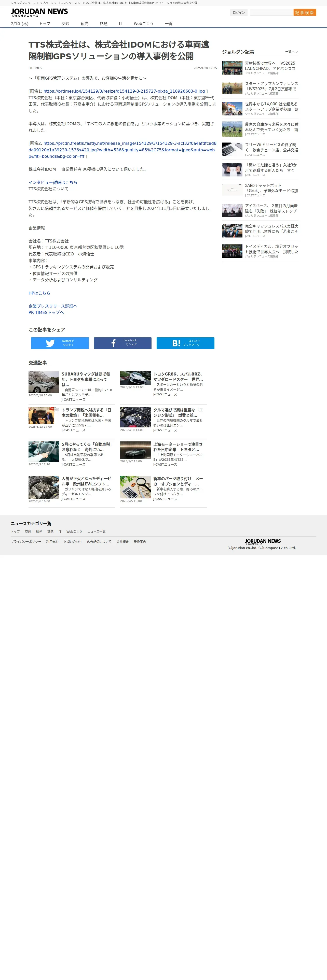The height and width of the screenshot is (980, 327).
Task: Click footer 交通 category link
Action: click(28, 531)
